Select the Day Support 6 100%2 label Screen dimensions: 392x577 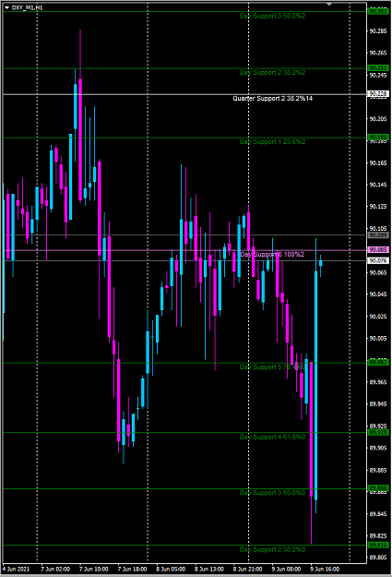272,254
